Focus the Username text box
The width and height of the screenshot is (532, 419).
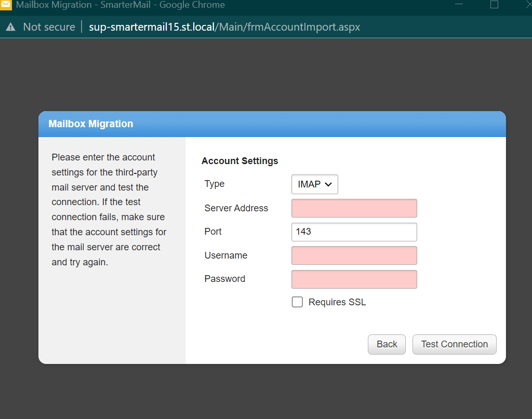pyautogui.click(x=354, y=255)
